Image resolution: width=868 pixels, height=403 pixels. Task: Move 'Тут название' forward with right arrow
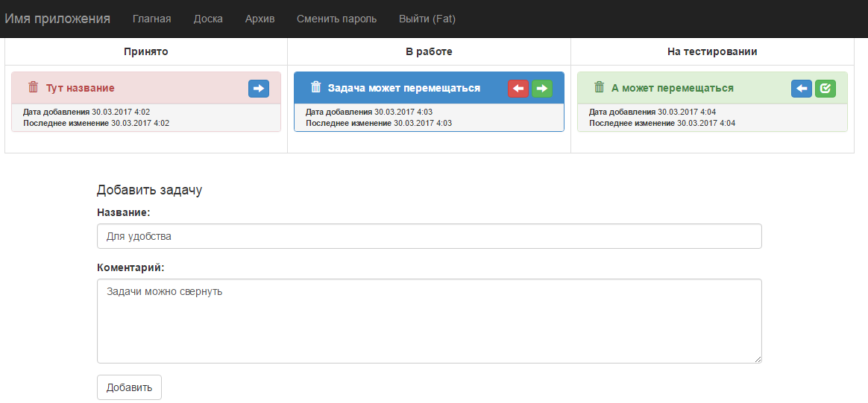(259, 89)
